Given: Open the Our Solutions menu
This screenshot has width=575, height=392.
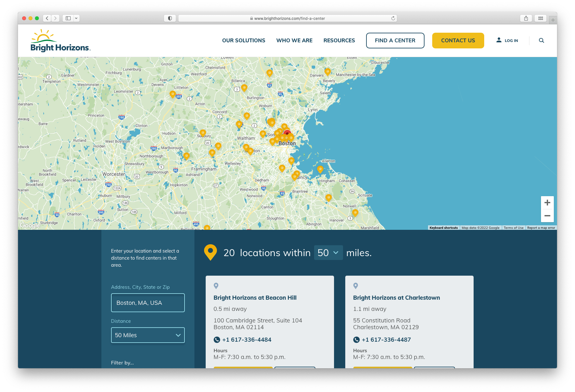Looking at the screenshot, I should point(244,40).
